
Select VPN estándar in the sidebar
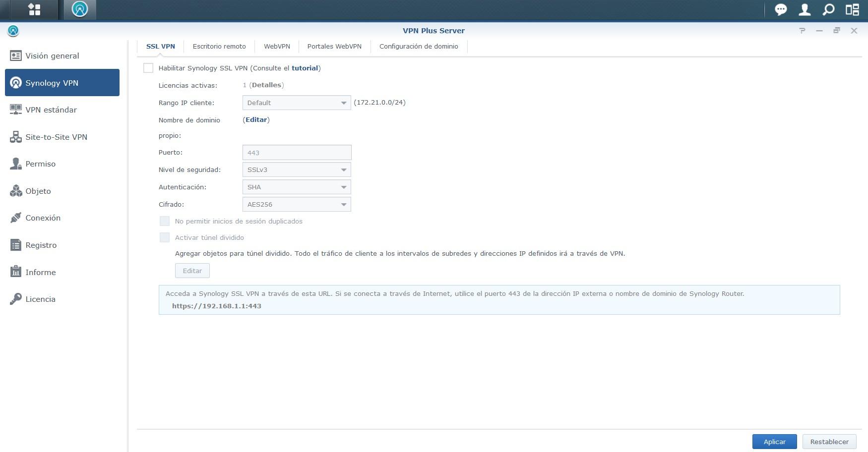click(62, 110)
